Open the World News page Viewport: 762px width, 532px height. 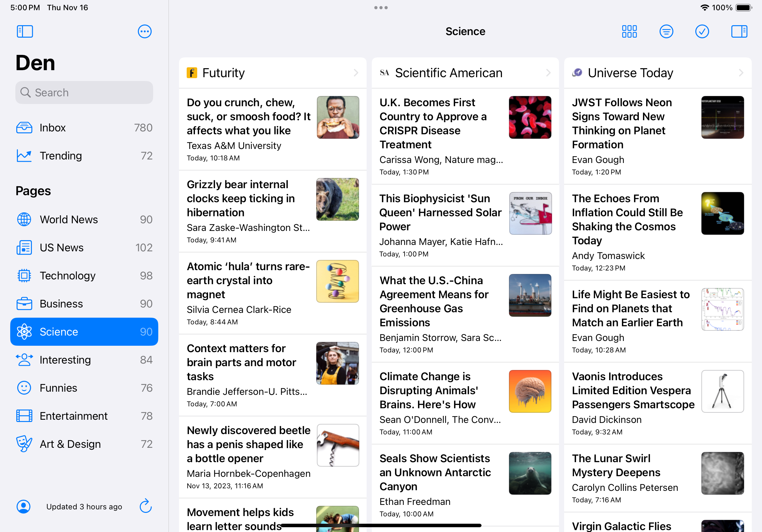(84, 219)
